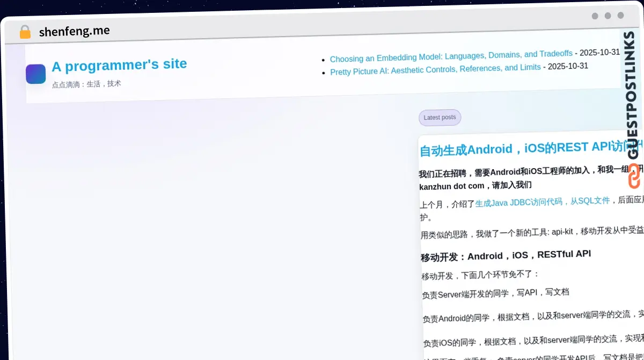
Task: Select the purple site logo avatar
Action: coord(35,74)
